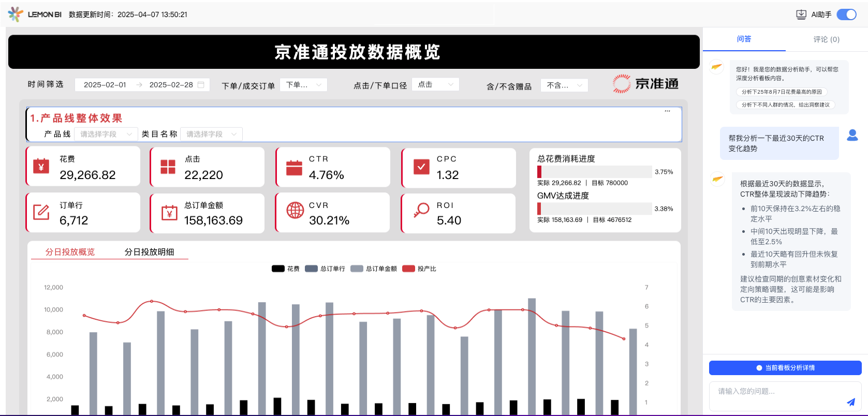868x416 pixels.
Task: Expand the 产品线 field selector
Action: 106,134
